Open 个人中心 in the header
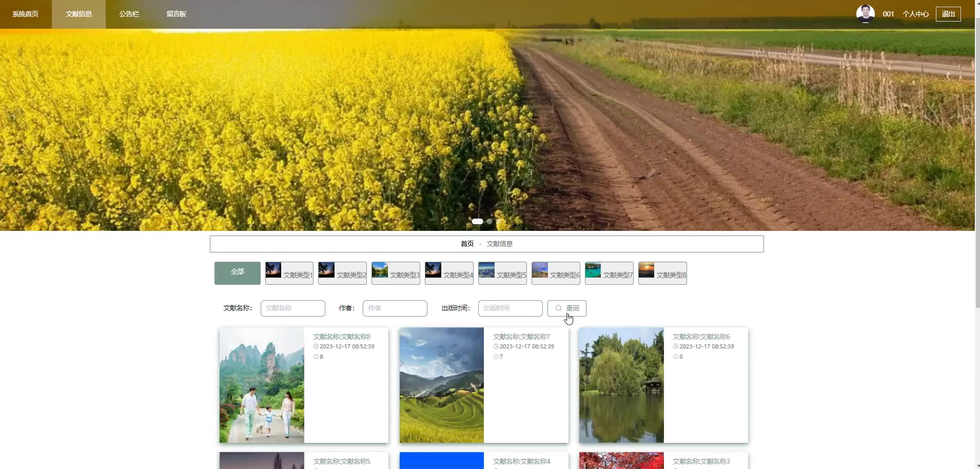This screenshot has height=469, width=980. [915, 14]
